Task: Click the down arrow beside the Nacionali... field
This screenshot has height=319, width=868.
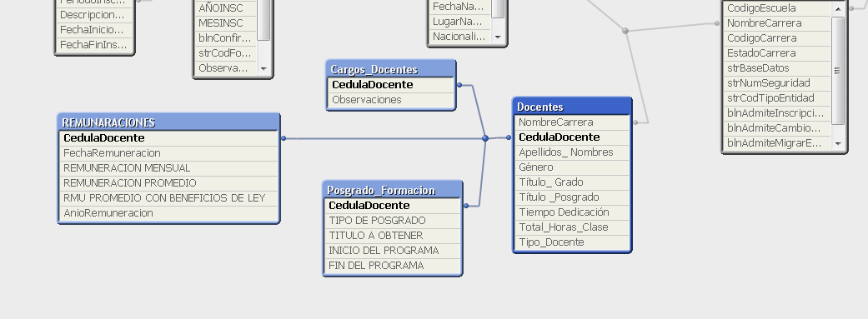Action: (x=498, y=37)
